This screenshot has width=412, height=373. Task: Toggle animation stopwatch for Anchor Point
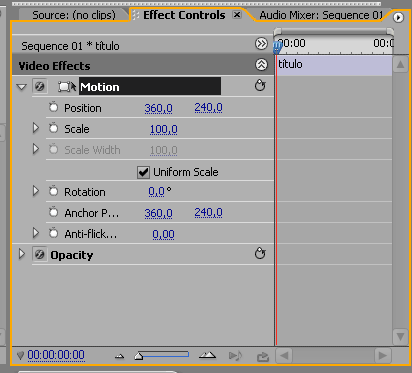pos(53,212)
